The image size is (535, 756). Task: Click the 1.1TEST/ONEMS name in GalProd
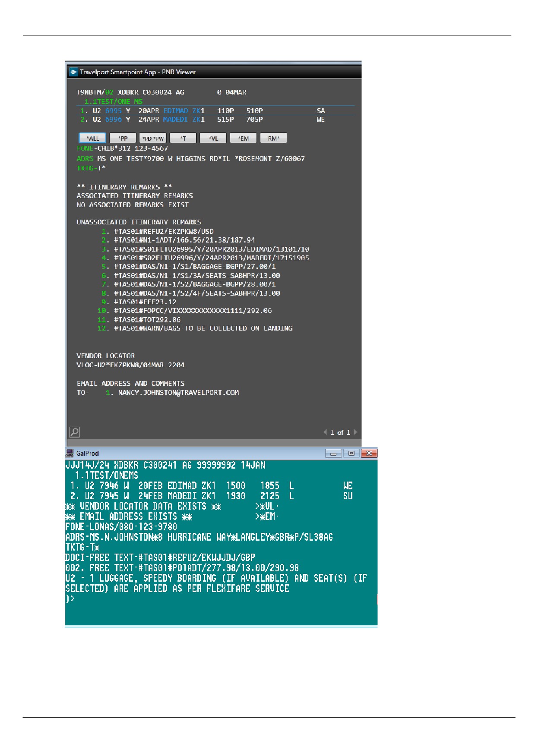coord(106,476)
